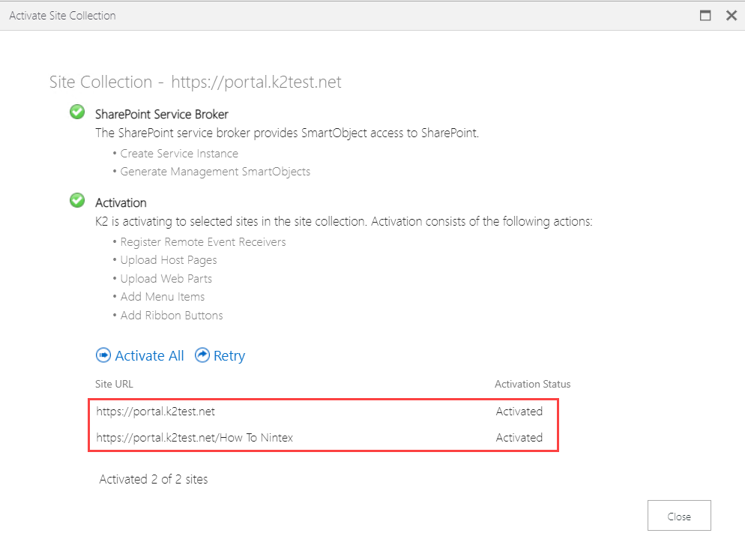Screen dimensions: 745x560
Task: Click the Retry arrow icon
Action: (x=202, y=355)
